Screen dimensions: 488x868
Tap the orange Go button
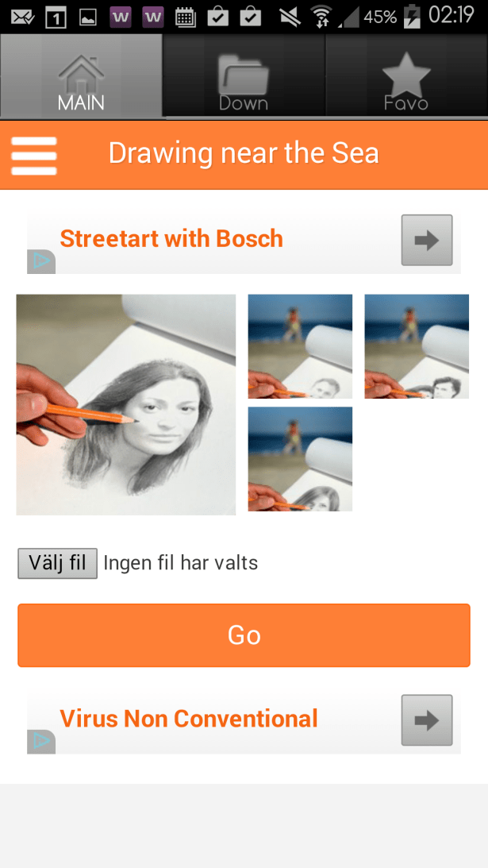click(x=244, y=635)
